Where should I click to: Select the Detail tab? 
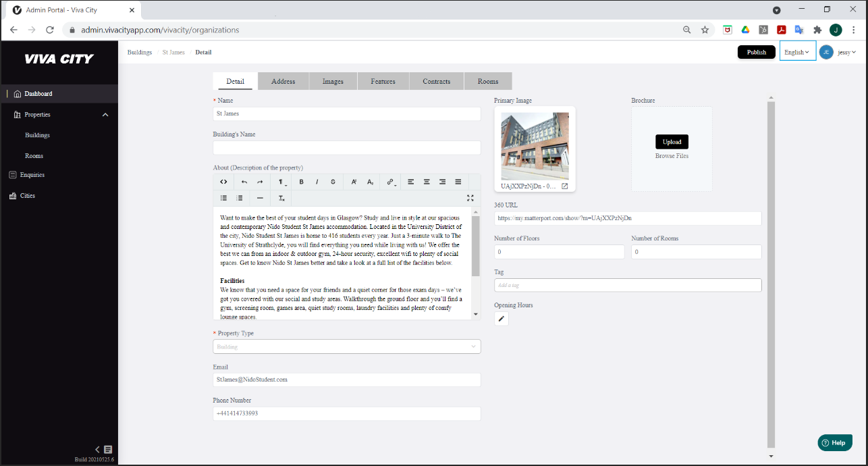pyautogui.click(x=235, y=81)
